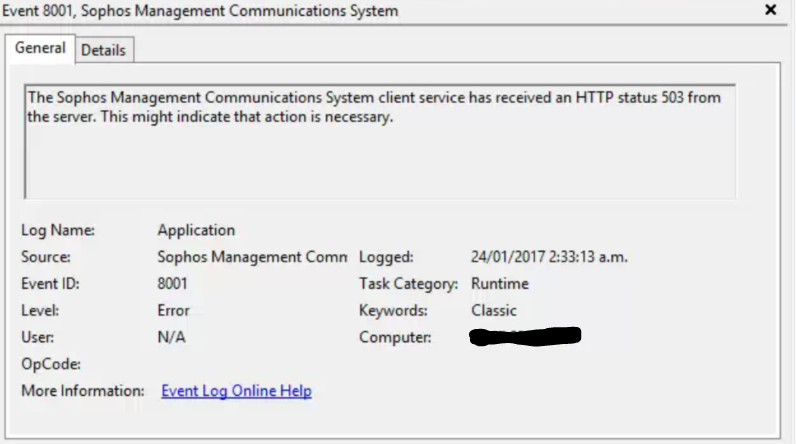
Task: Click the User value 'N/A'
Action: [172, 337]
